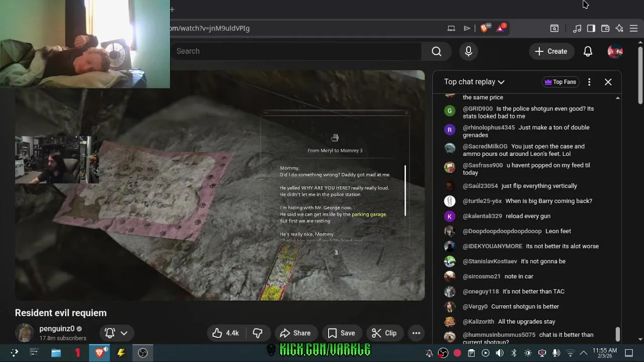644x362 pixels.
Task: Open volume speaker icon in tray
Action: pyautogui.click(x=500, y=353)
